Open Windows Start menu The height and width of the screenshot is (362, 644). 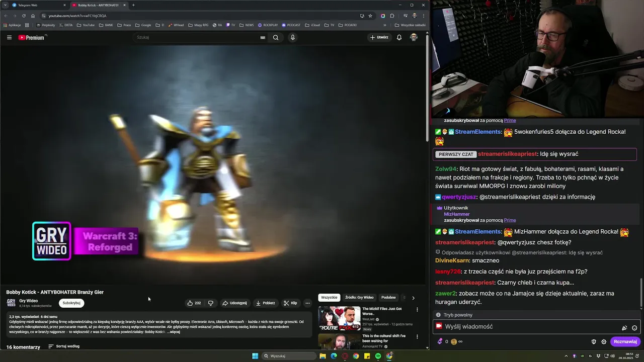coord(255,356)
